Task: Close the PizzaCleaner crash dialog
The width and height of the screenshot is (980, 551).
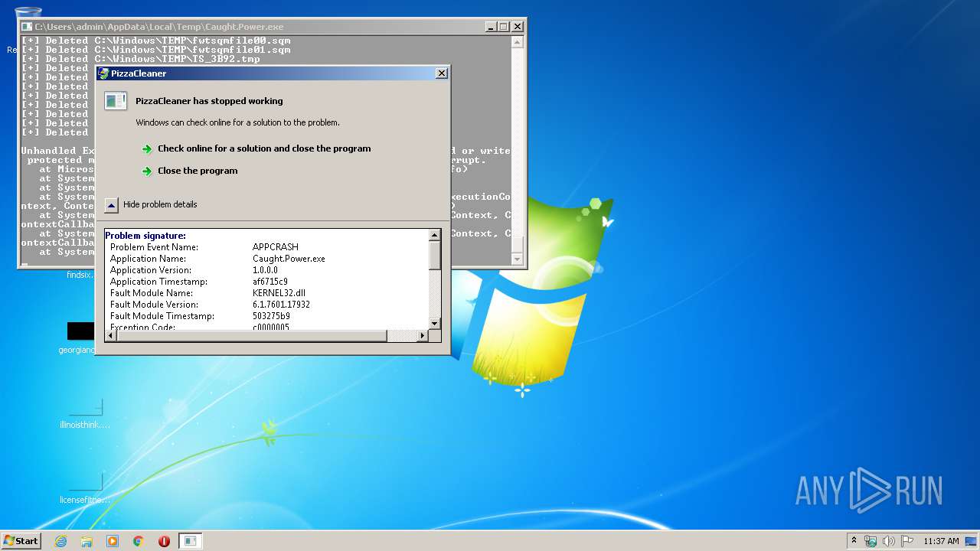Action: 441,73
